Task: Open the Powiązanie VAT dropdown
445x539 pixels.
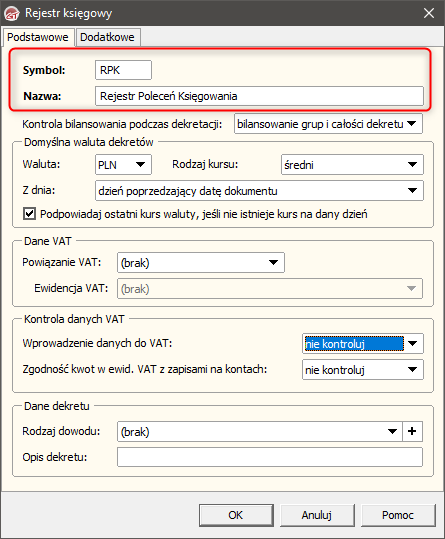Action: click(201, 263)
